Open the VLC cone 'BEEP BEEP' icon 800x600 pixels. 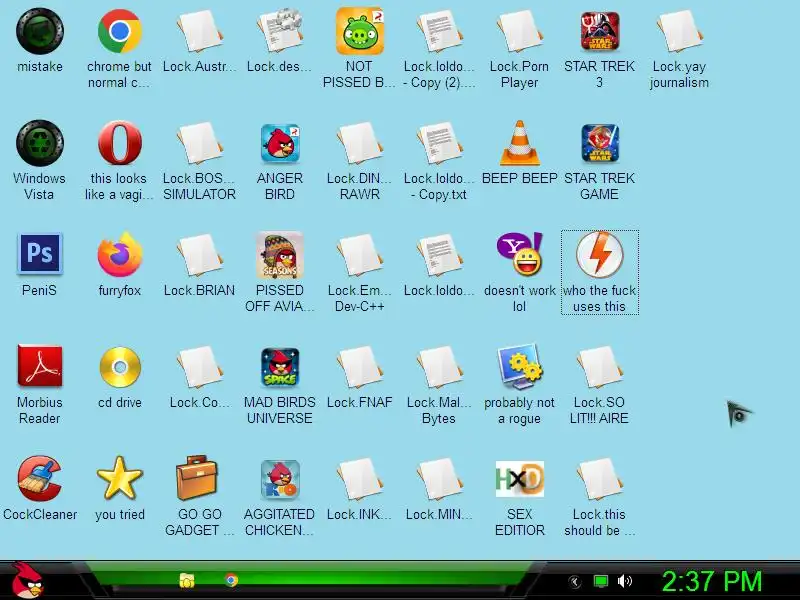(519, 143)
